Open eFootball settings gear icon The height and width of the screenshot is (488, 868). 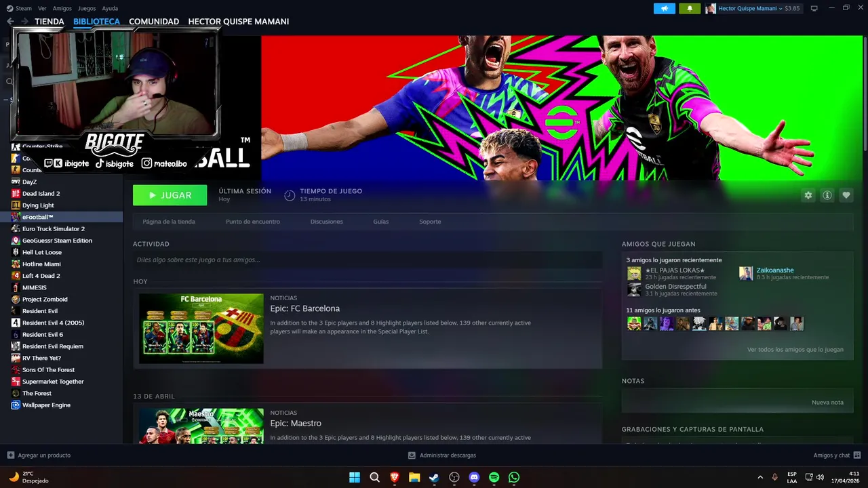tap(808, 195)
